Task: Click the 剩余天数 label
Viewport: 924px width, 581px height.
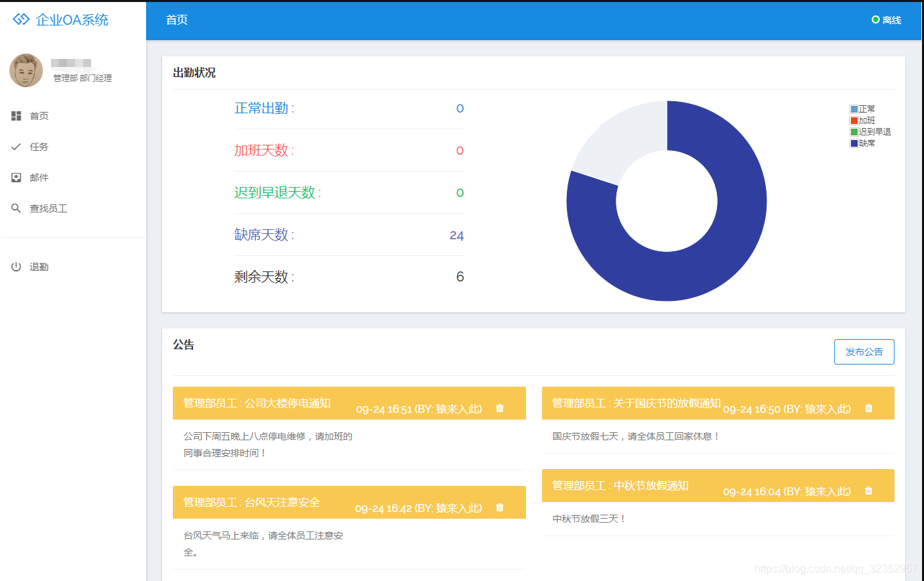Action: [264, 277]
